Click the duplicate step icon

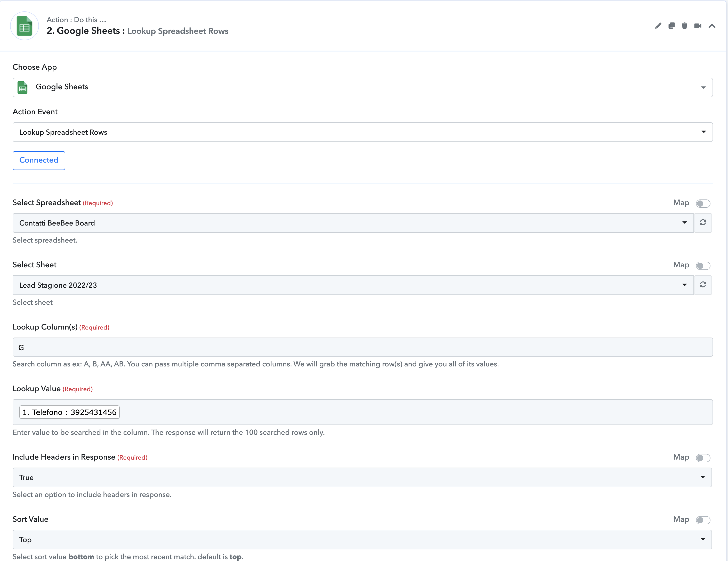671,26
